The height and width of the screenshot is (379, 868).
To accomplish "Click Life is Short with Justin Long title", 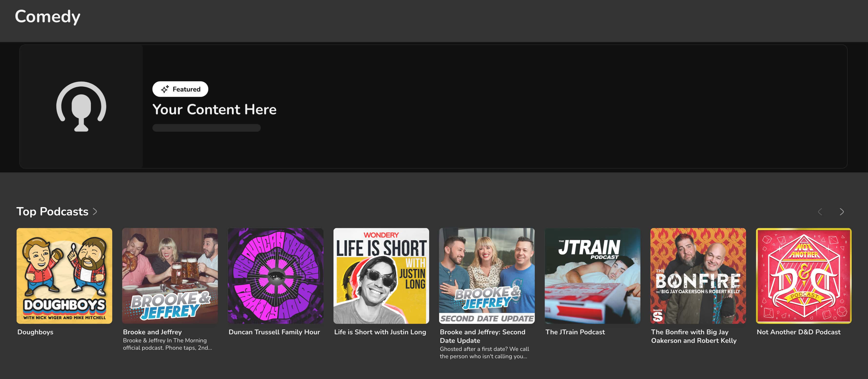I will (380, 332).
